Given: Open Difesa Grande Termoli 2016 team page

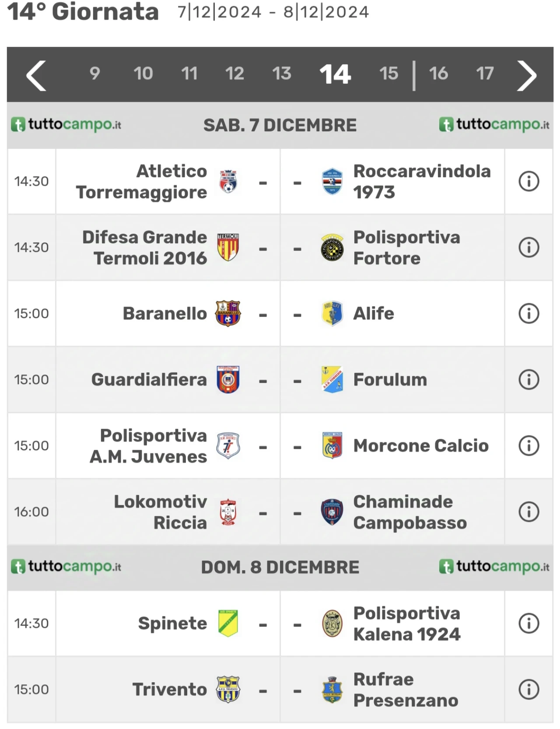Looking at the screenshot, I should (144, 248).
